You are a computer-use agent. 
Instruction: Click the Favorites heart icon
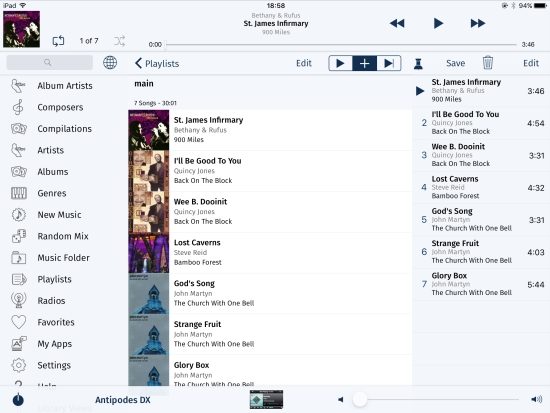coord(19,322)
